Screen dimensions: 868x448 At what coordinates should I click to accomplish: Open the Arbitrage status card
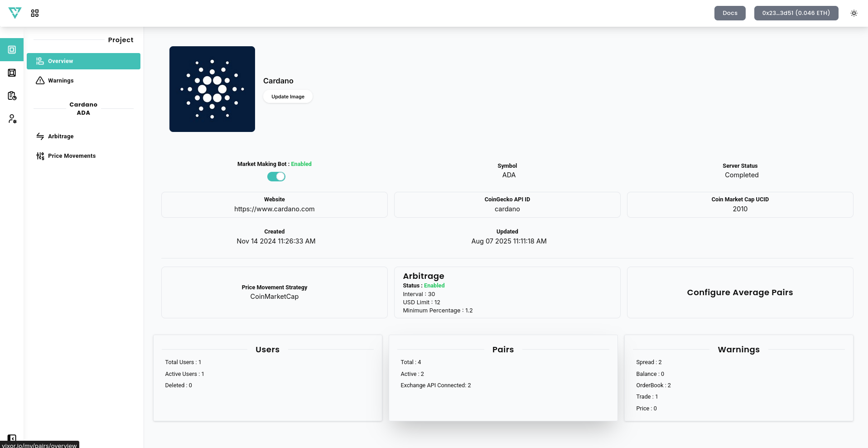point(506,292)
